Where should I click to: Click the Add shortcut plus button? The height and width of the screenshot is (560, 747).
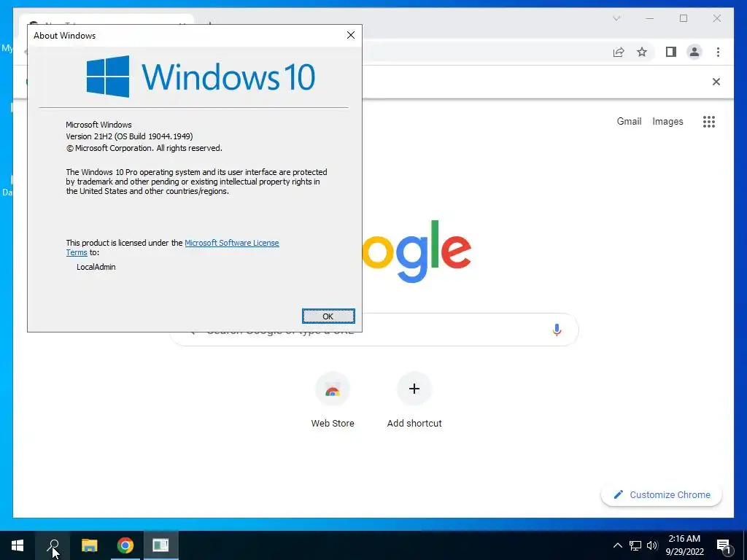point(414,389)
